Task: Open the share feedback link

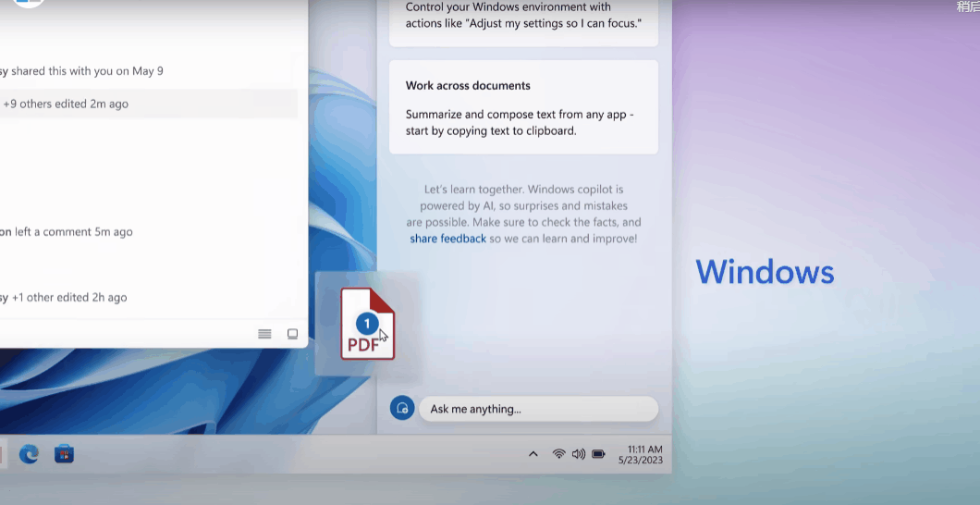Action: pyautogui.click(x=447, y=238)
